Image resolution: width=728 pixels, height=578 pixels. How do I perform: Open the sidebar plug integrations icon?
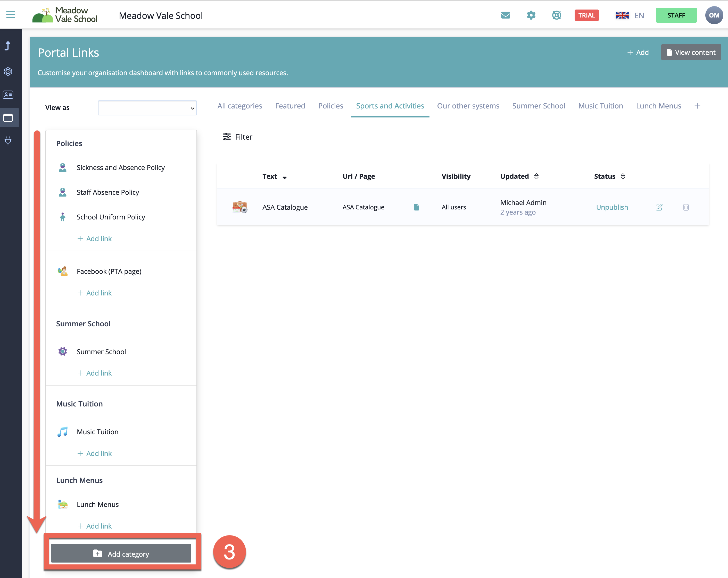tap(8, 141)
